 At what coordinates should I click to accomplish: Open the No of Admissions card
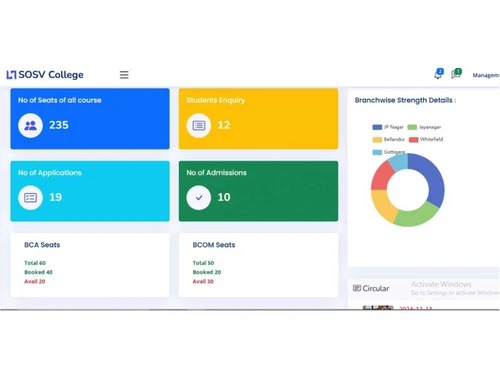click(x=258, y=191)
